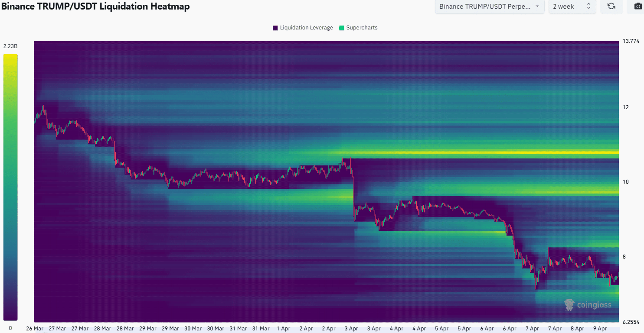The height and width of the screenshot is (333, 644).
Task: Click the 12 price level axis label
Action: tap(625, 107)
